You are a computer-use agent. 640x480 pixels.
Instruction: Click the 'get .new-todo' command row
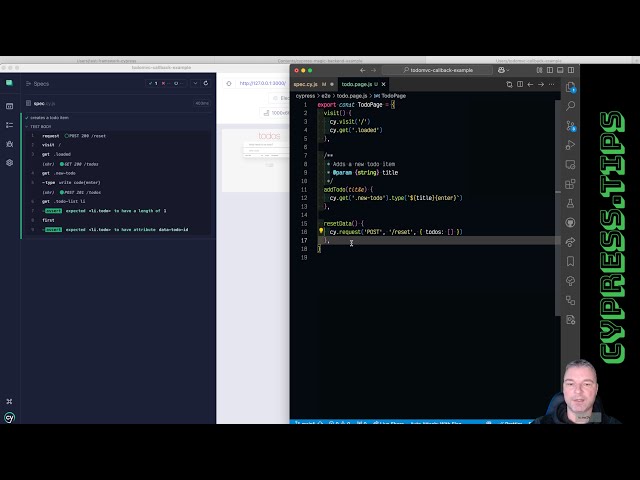tap(118, 173)
